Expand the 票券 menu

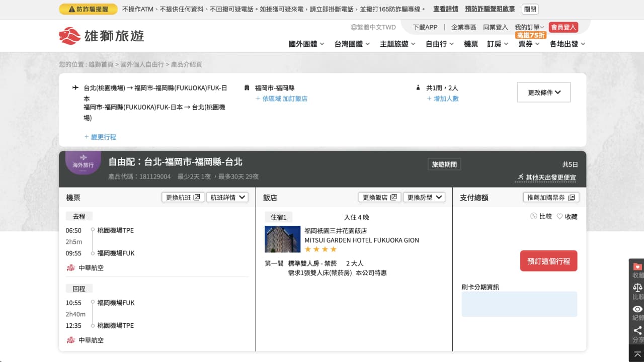click(529, 44)
